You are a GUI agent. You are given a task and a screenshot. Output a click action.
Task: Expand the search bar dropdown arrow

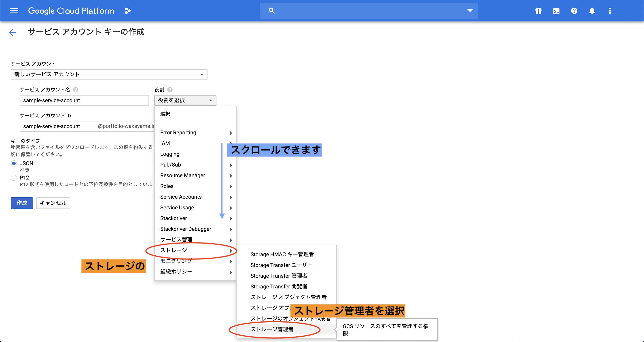pyautogui.click(x=470, y=11)
